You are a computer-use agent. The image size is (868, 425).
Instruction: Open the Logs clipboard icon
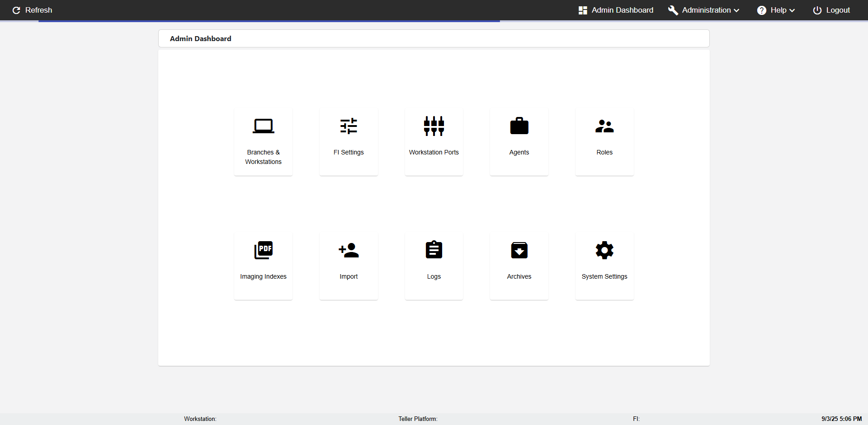[434, 250]
